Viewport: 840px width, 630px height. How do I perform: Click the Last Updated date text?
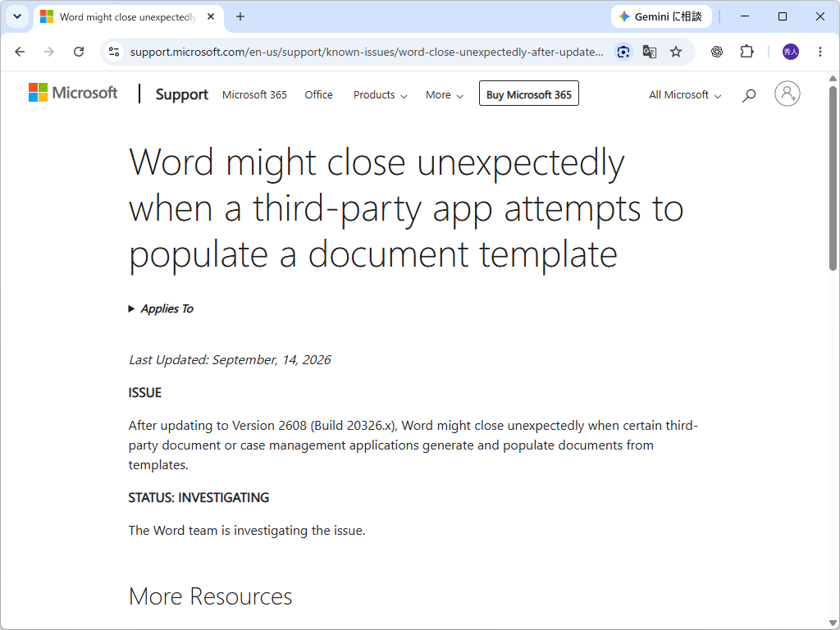[230, 359]
